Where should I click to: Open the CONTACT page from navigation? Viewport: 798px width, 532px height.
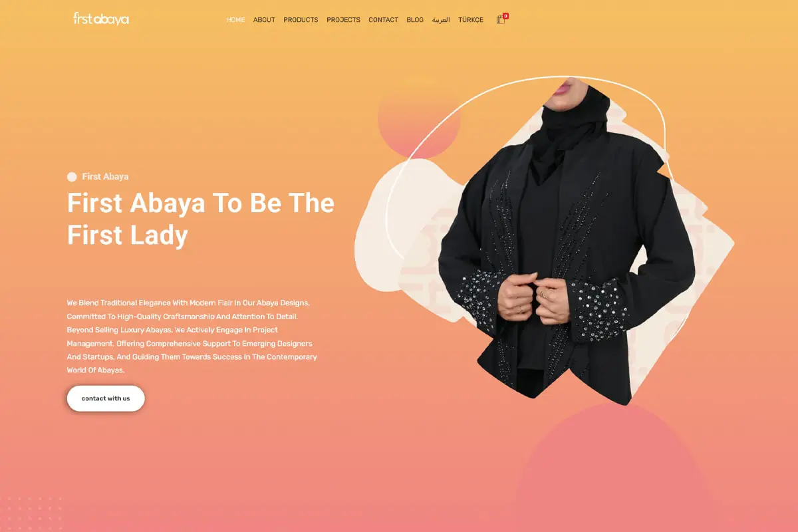pos(383,20)
